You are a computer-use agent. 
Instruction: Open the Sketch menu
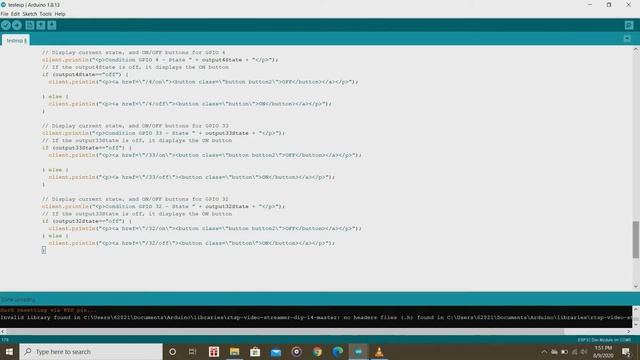[29, 14]
